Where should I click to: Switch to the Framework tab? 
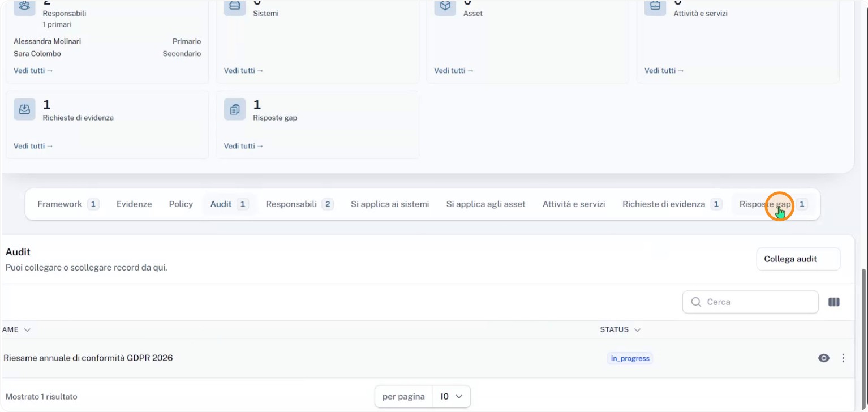point(68,204)
